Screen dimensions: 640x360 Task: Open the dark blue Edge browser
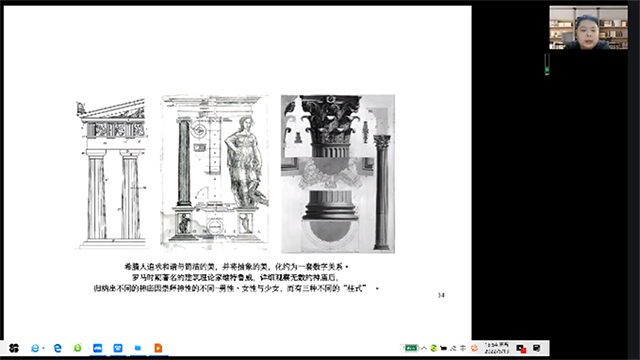pyautogui.click(x=58, y=348)
